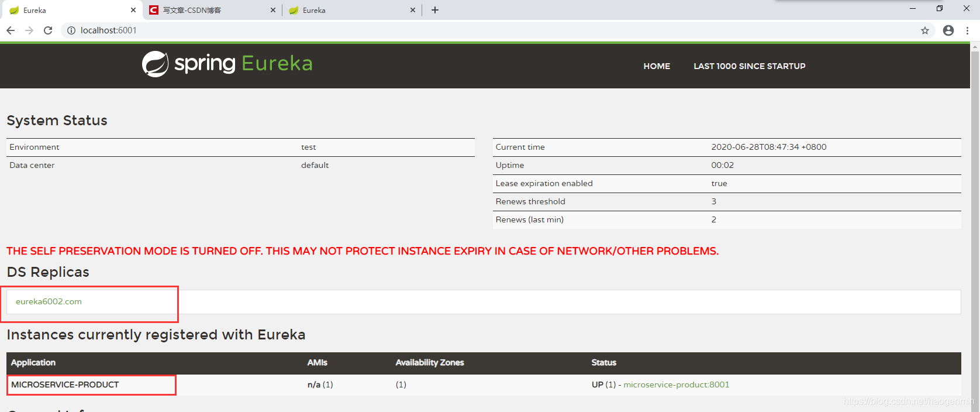The height and width of the screenshot is (412, 980).
Task: Open the Chrome three-dot menu
Action: click(x=968, y=30)
